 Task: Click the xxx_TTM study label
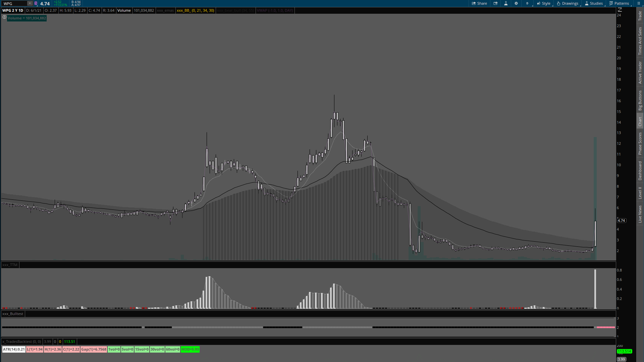(x=10, y=265)
